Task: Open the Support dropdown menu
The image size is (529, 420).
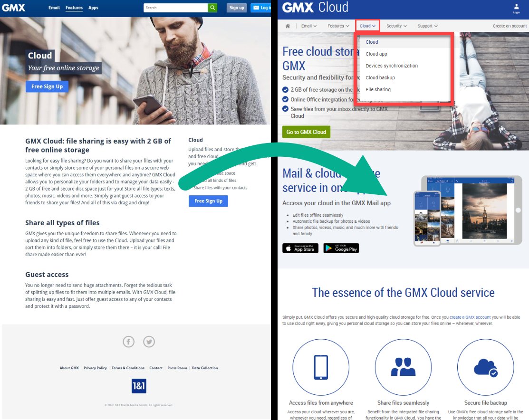Action: (x=427, y=26)
